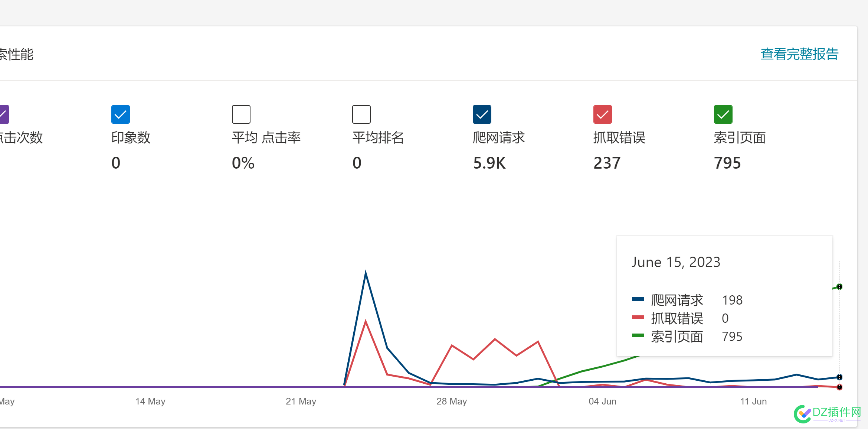Viewport: 868px width, 429px height.
Task: Enable the 平均排名 checkbox
Action: click(x=361, y=114)
